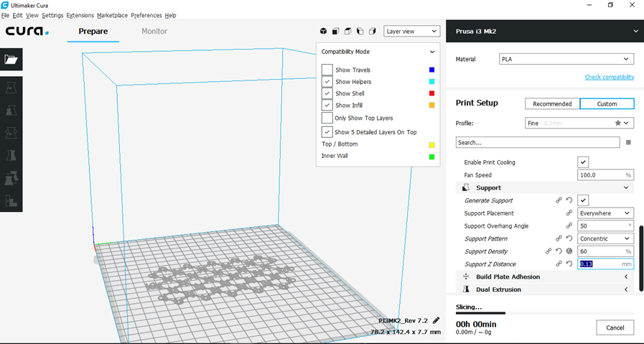Click the profile star icon
The image size is (644, 344).
point(617,123)
